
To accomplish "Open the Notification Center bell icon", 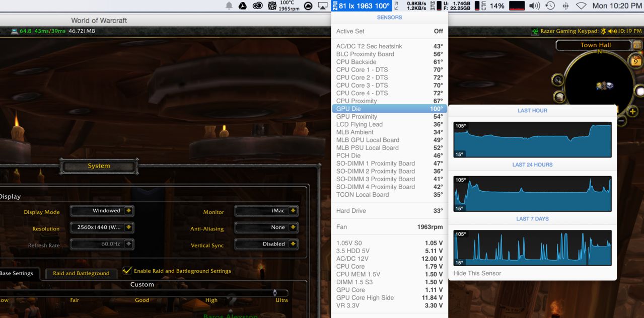I will click(x=229, y=6).
